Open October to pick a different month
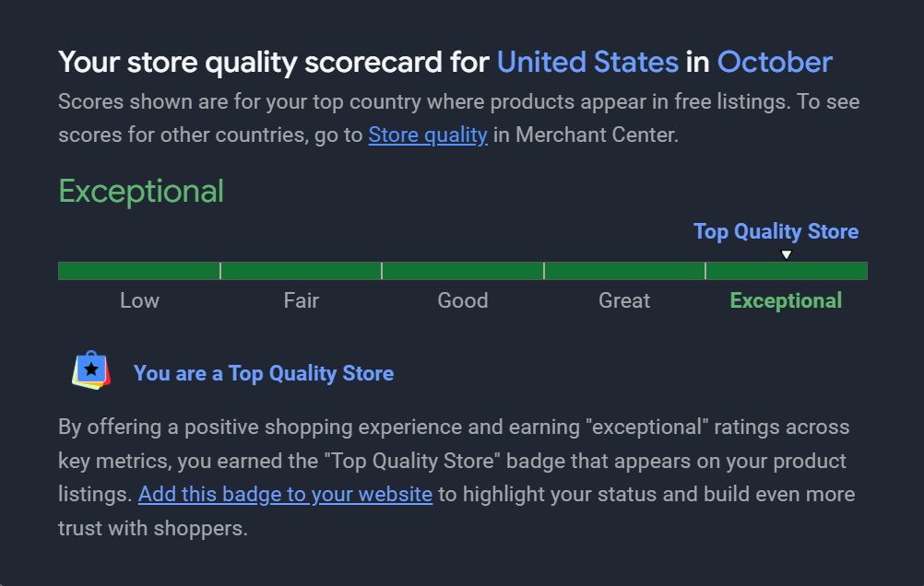924x586 pixels. tap(774, 62)
